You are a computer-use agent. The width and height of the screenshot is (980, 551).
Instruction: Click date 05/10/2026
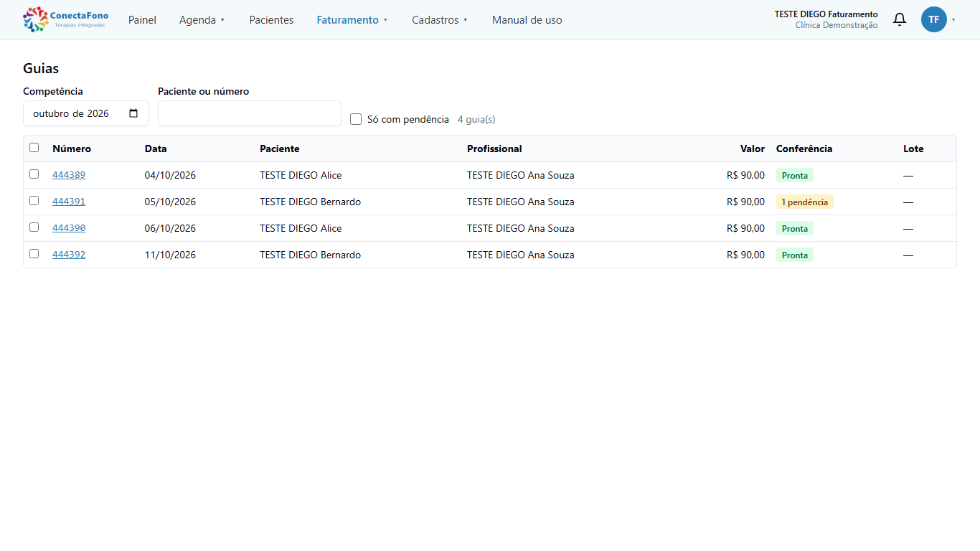coord(170,202)
